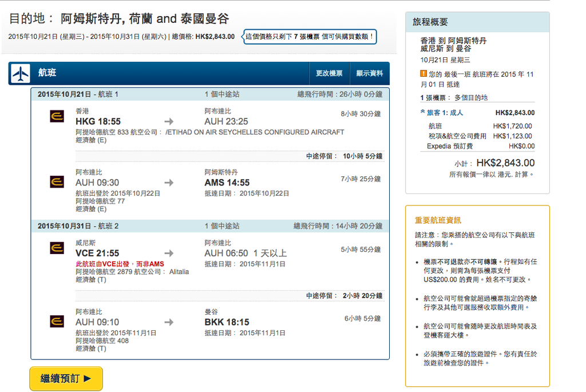Click the 阿提哈德航空 408 flight number text
586x392 pixels.
click(102, 341)
